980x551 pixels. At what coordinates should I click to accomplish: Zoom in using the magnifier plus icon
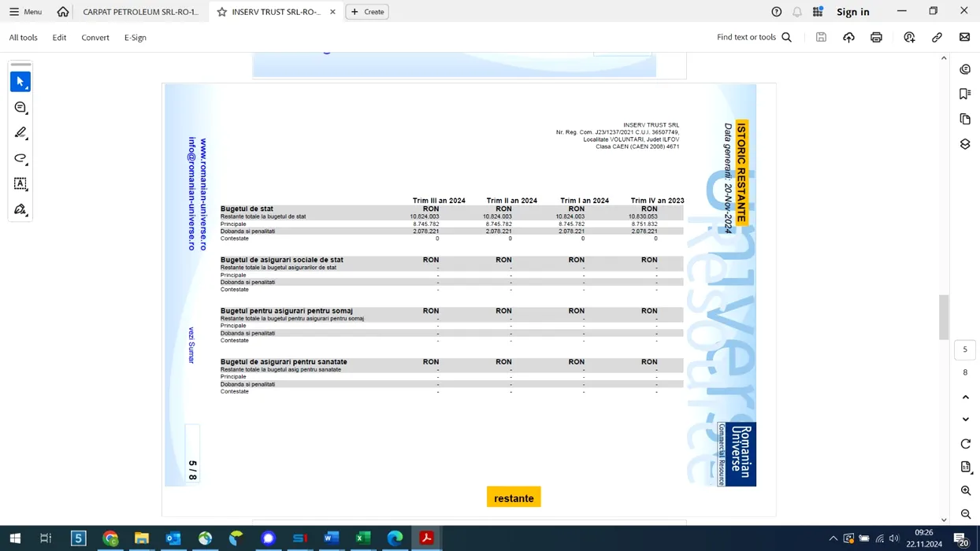(966, 490)
